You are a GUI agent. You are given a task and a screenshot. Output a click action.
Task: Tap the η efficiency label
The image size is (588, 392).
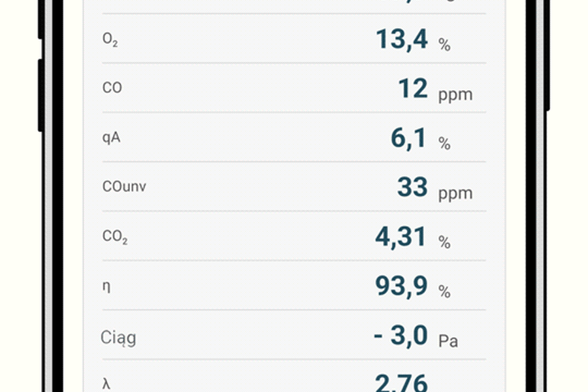106,287
